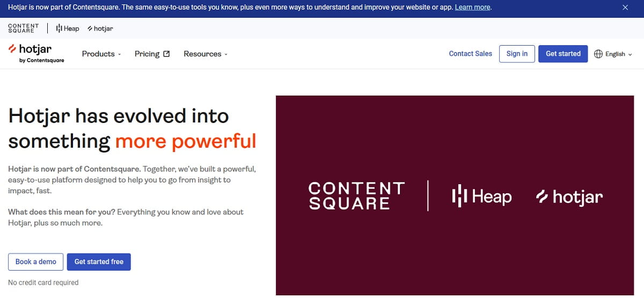644x298 pixels.
Task: Click the Get started free button
Action: point(99,261)
